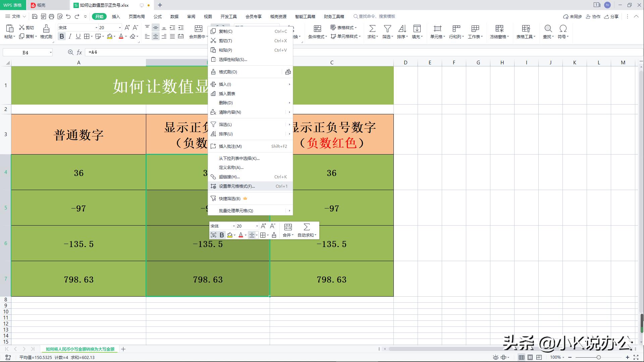
Task: Toggle bold formatting in the ribbon
Action: [x=62, y=37]
